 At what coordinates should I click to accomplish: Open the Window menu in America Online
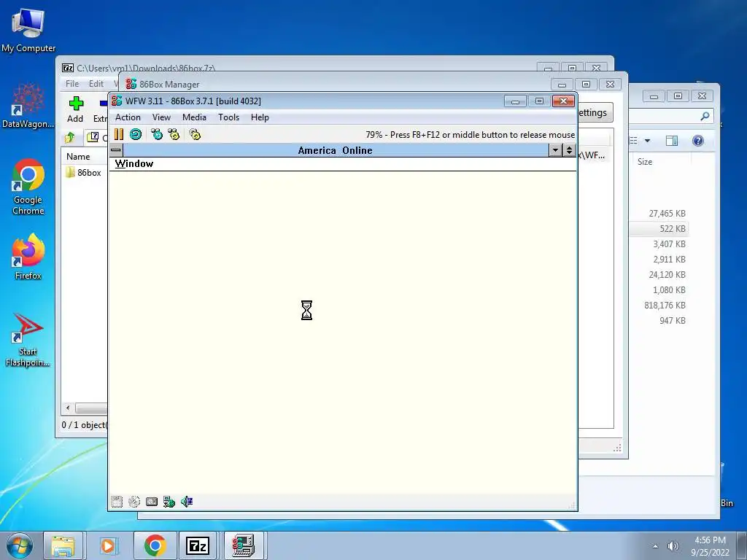tap(134, 164)
